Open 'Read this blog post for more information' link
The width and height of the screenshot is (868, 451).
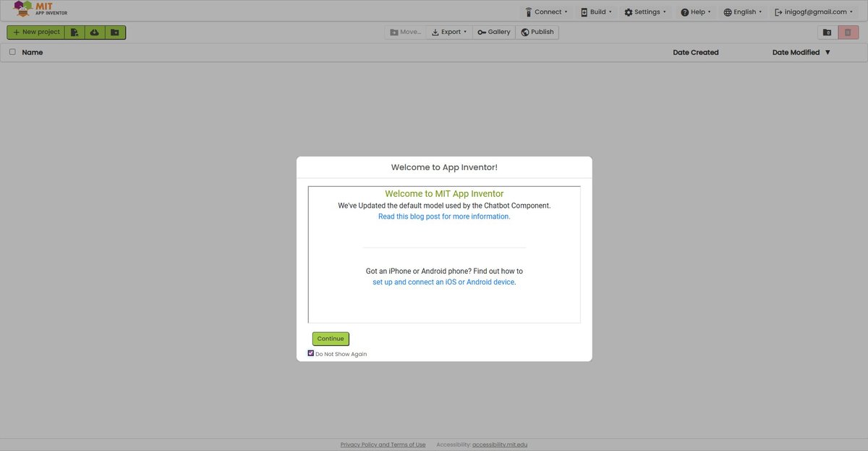tap(444, 216)
